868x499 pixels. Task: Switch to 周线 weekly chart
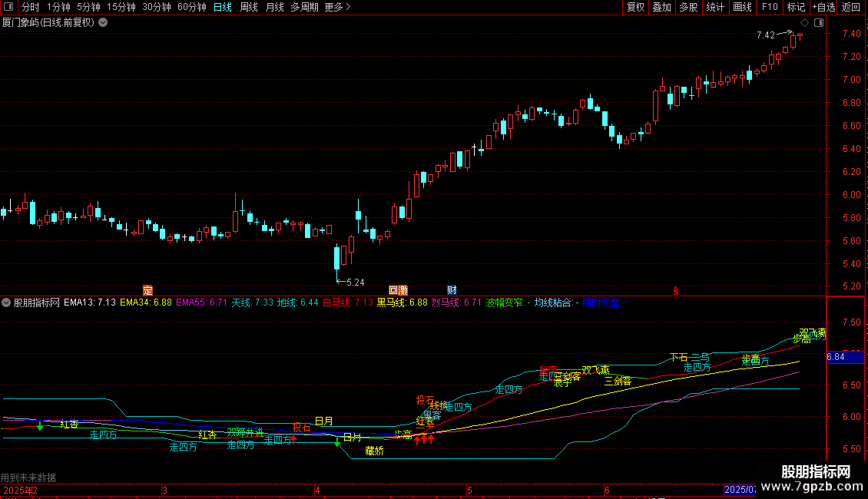tap(249, 7)
